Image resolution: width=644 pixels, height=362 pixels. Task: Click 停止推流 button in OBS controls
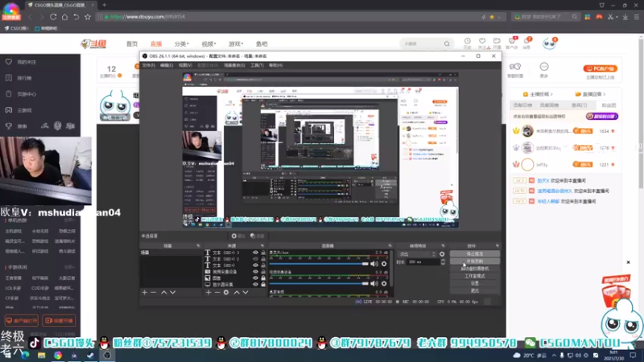[x=475, y=254]
